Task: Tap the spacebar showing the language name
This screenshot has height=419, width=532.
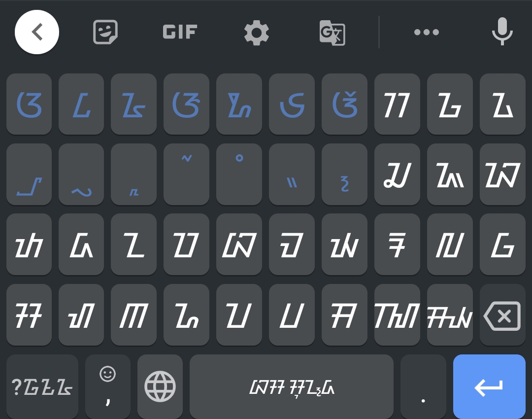Action: pyautogui.click(x=292, y=387)
